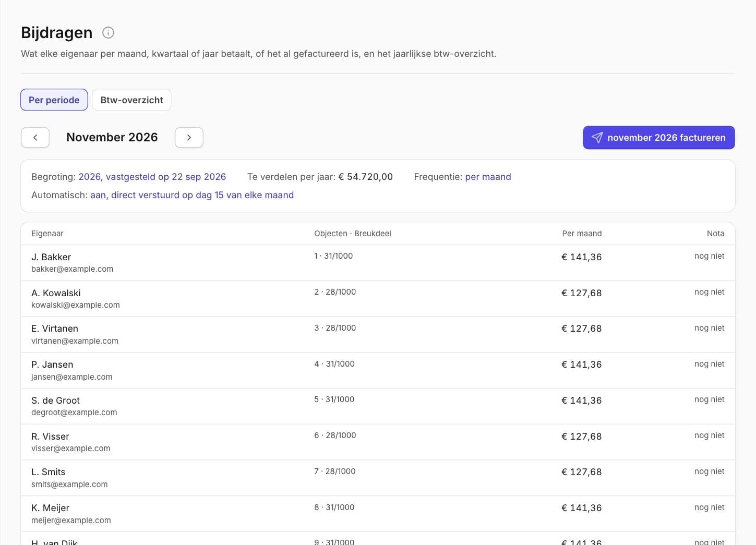Select owner A. Kowalski
Viewport: 756px width, 545px height.
[x=56, y=293]
